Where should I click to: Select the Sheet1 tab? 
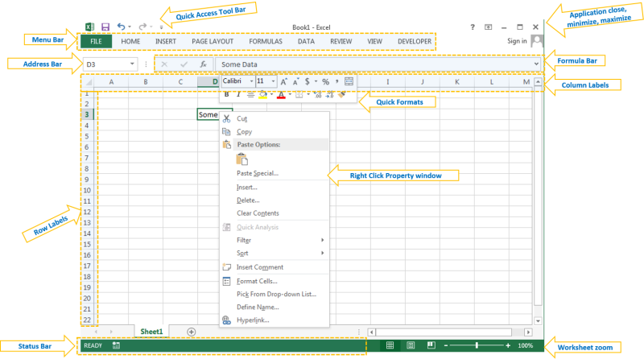tap(151, 332)
